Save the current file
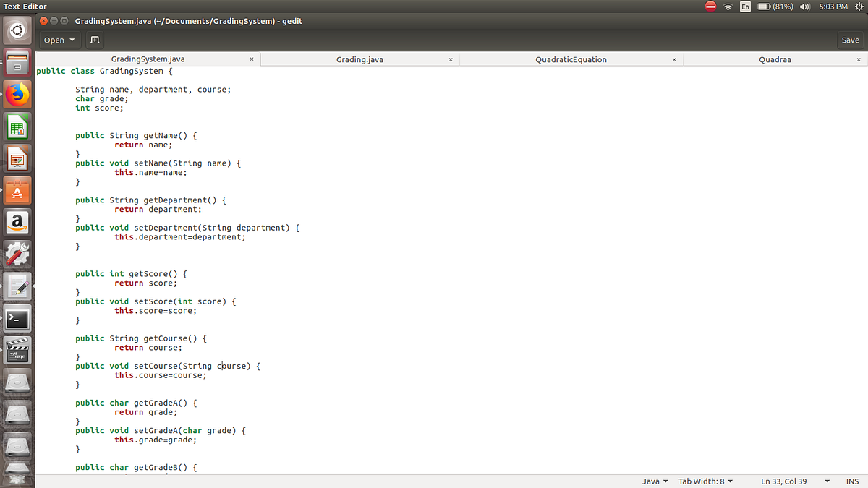This screenshot has width=868, height=488. (850, 40)
